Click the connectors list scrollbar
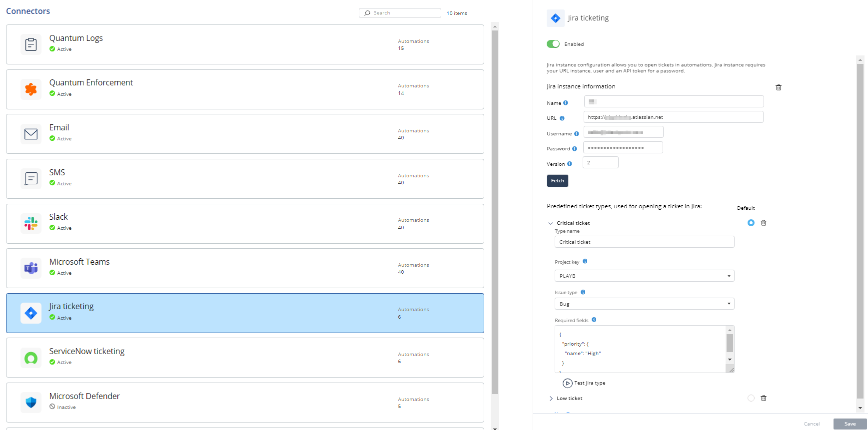The image size is (868, 430). (495, 212)
